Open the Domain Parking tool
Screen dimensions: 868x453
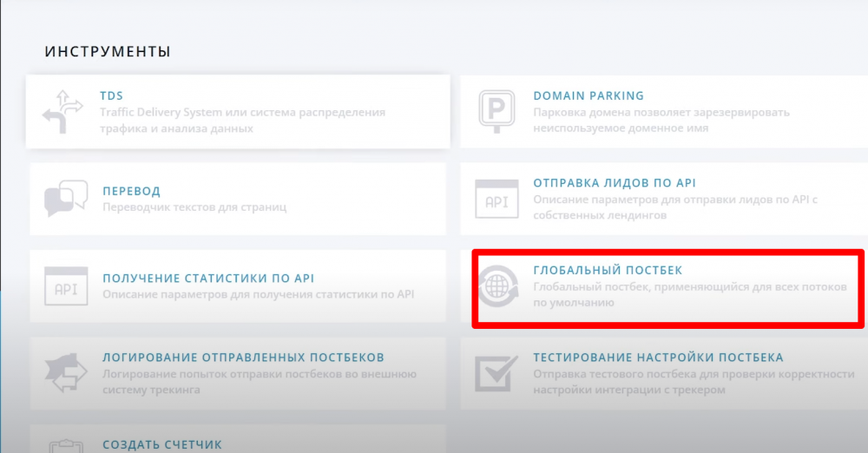point(589,95)
